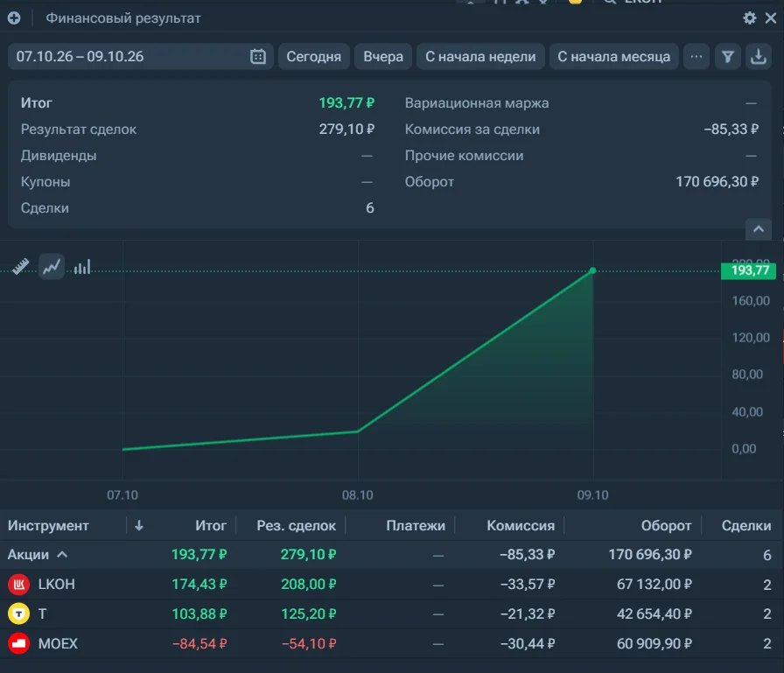
Task: Collapse the summary block with chevron
Action: pyautogui.click(x=759, y=229)
